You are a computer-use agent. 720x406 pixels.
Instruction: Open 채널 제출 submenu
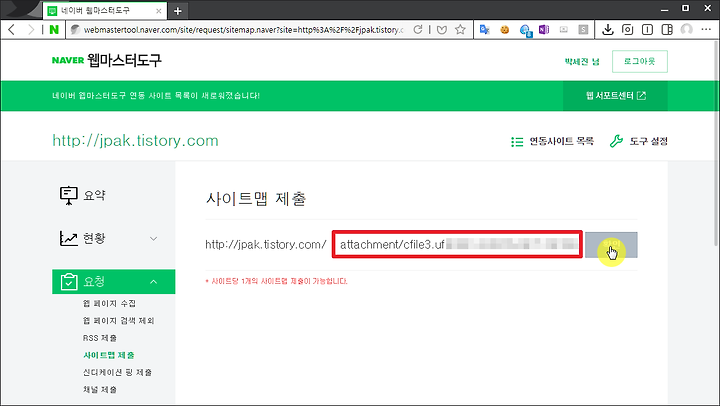tap(100, 389)
